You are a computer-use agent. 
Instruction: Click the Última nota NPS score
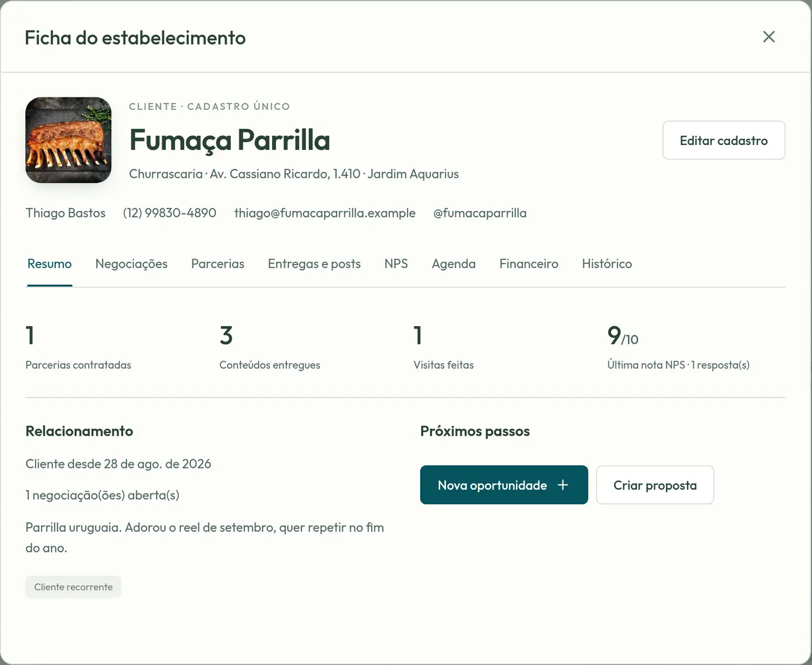(678, 347)
